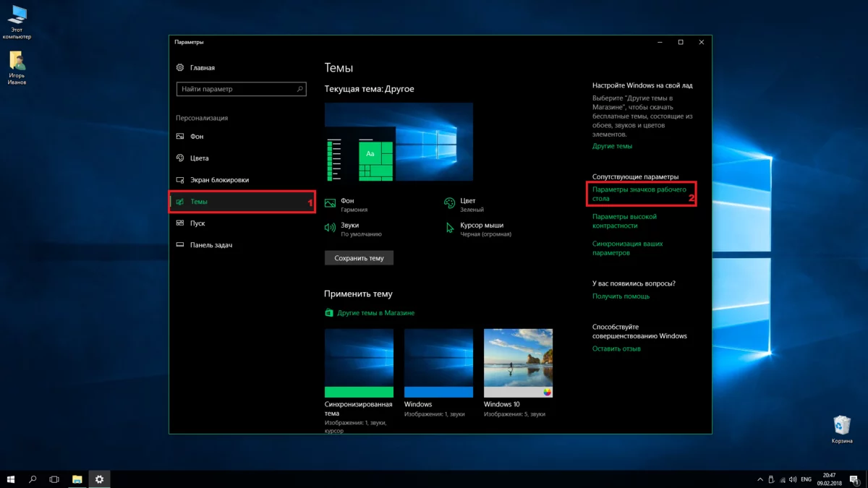Open Task View on the taskbar
868x488 pixels.
[x=54, y=479]
